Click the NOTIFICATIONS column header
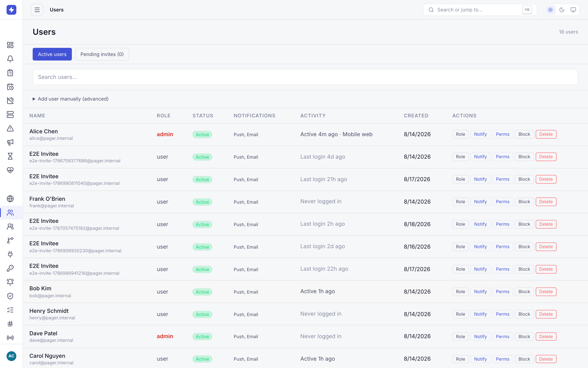The image size is (588, 368). pos(254,116)
